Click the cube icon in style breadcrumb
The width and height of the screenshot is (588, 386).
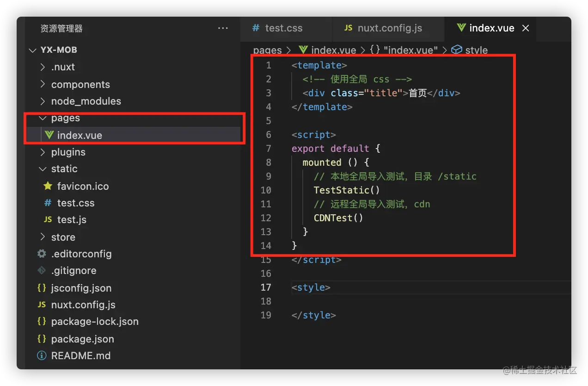pyautogui.click(x=457, y=50)
